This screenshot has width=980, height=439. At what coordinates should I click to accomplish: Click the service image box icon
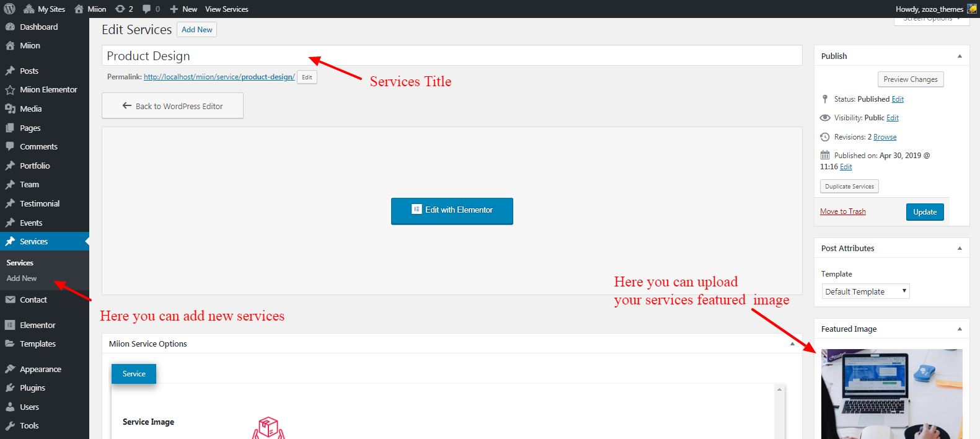pyautogui.click(x=268, y=428)
